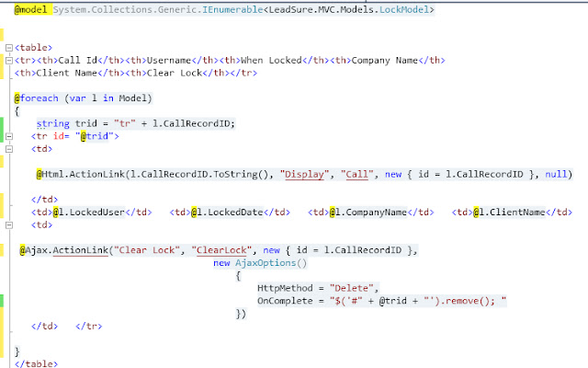The width and height of the screenshot is (588, 368).
Task: Click LockModel type name
Action: (x=404, y=9)
